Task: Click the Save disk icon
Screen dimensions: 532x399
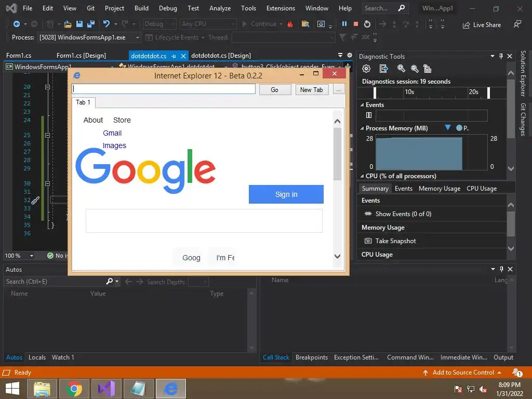Action: 79,24
